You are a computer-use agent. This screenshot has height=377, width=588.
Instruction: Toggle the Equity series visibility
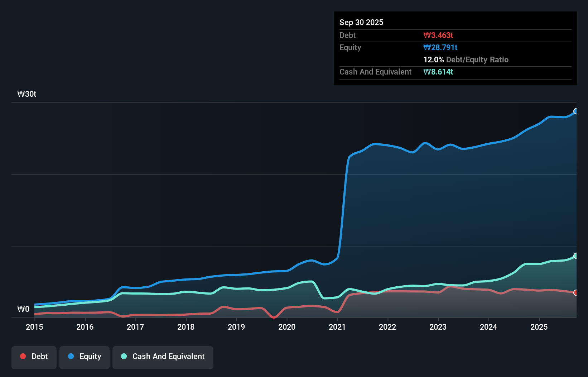[85, 357]
